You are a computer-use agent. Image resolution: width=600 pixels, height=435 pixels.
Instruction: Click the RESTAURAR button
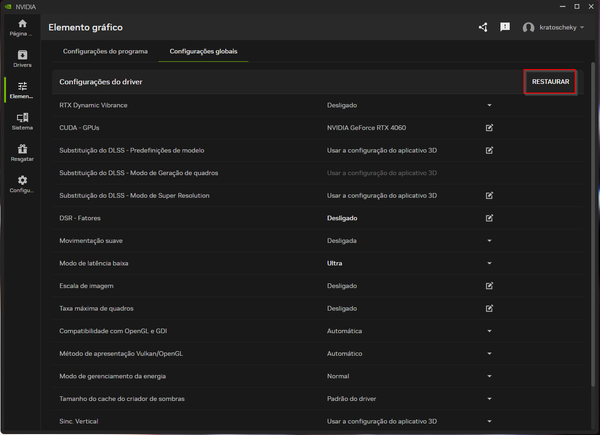[551, 82]
